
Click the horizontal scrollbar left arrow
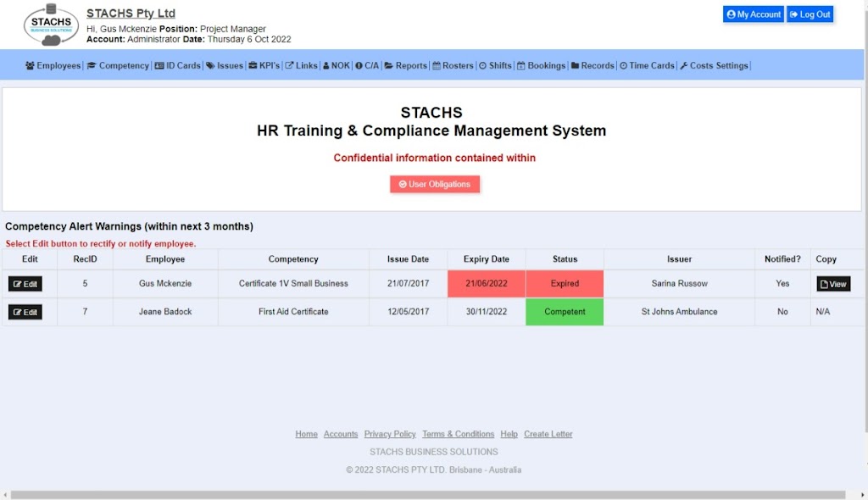click(x=5, y=495)
